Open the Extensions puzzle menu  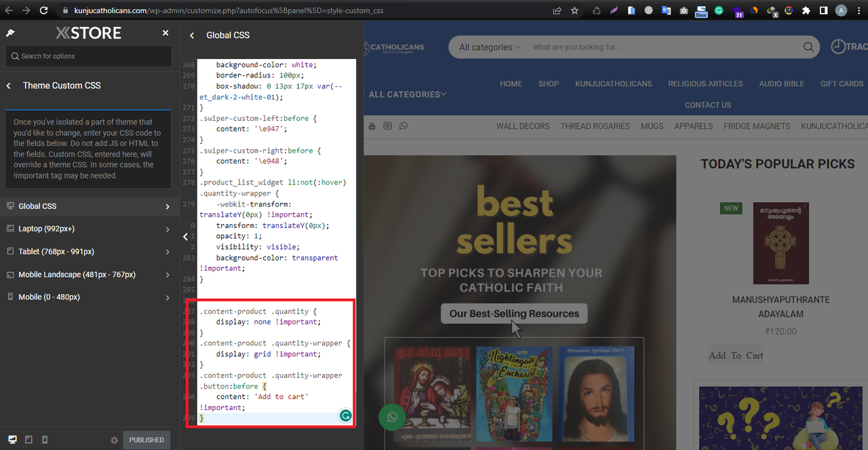click(x=806, y=11)
